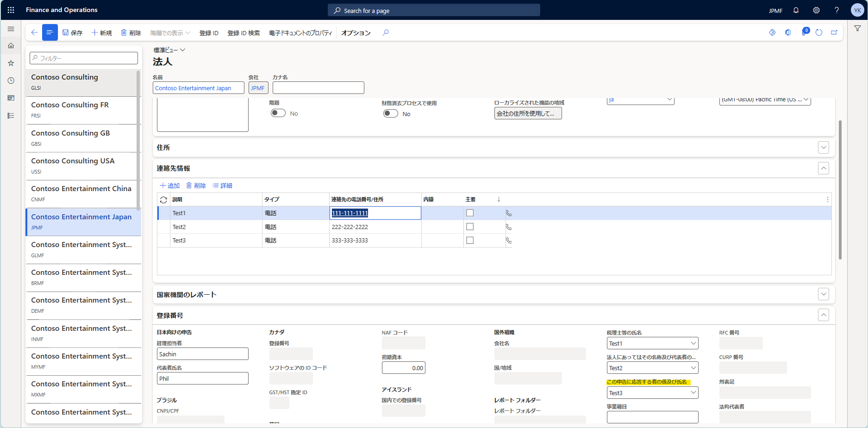Click phone icon for Test2 row

pyautogui.click(x=509, y=227)
